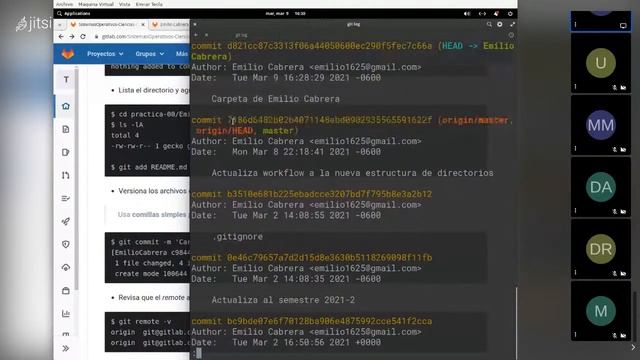Image resolution: width=640 pixels, height=360 pixels.
Task: Open the power menu in the top panel
Action: [510, 13]
